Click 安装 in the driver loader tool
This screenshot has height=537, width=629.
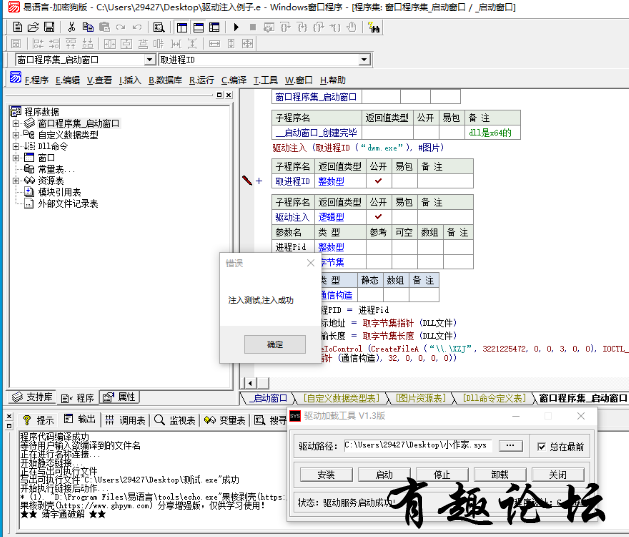click(x=326, y=475)
